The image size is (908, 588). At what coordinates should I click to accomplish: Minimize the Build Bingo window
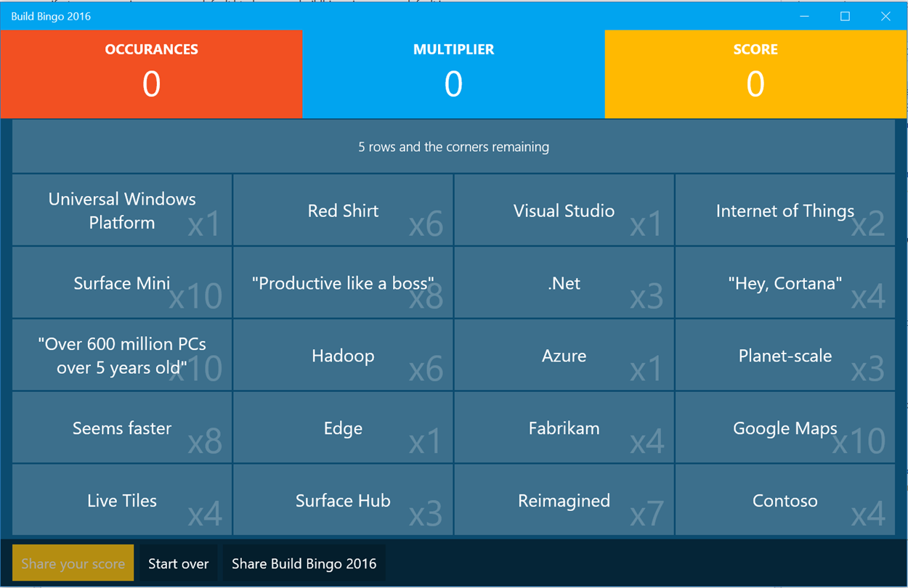click(805, 16)
